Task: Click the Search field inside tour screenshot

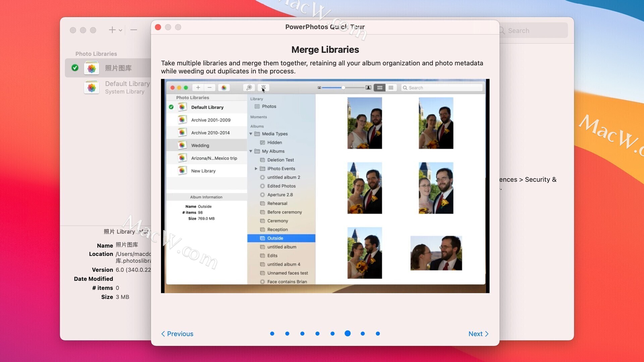Action: [442, 88]
